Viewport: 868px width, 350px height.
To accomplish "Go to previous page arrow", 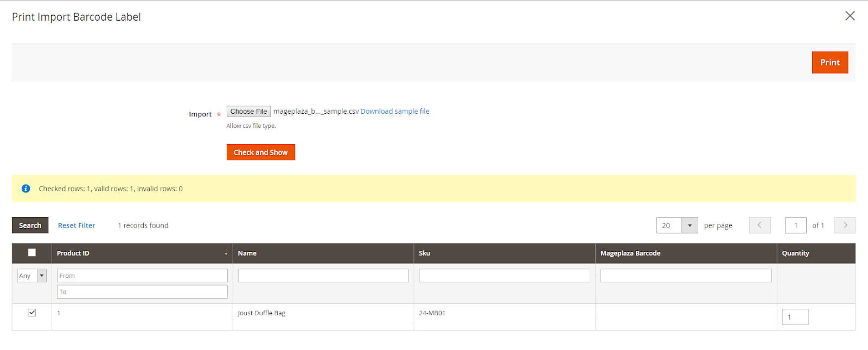I will pyautogui.click(x=759, y=225).
